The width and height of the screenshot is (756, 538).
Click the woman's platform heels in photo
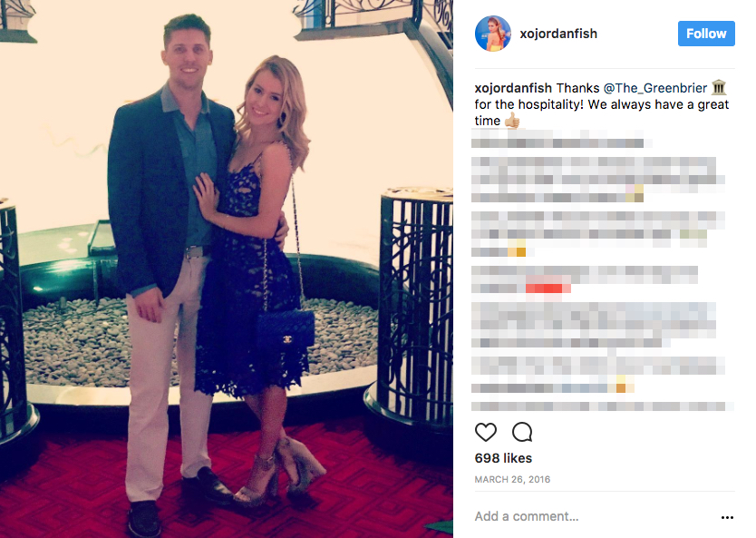[x=280, y=471]
